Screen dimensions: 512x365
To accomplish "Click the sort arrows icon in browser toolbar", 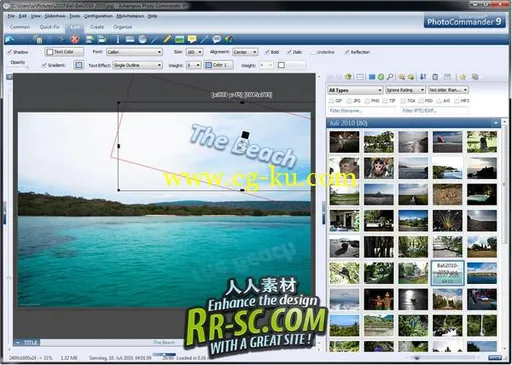I will [x=423, y=77].
